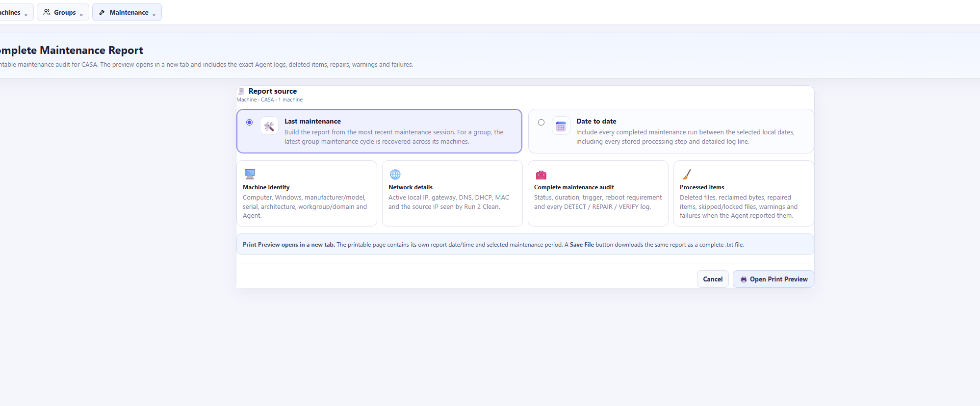Click the Groups people icon
980x406 pixels.
(47, 12)
